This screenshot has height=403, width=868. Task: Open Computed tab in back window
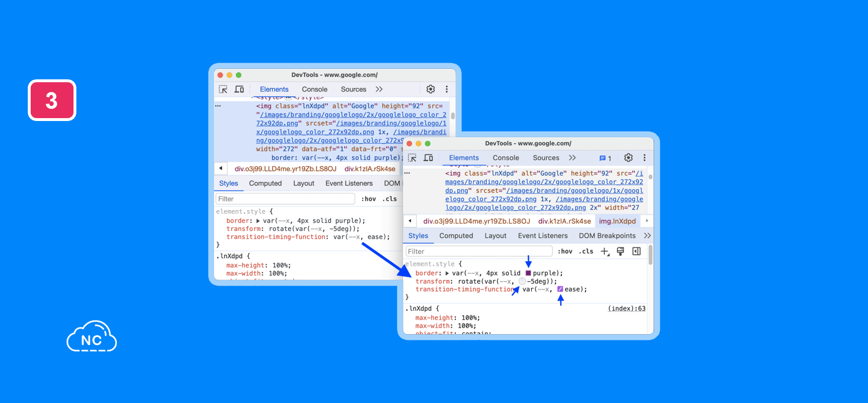pos(266,183)
